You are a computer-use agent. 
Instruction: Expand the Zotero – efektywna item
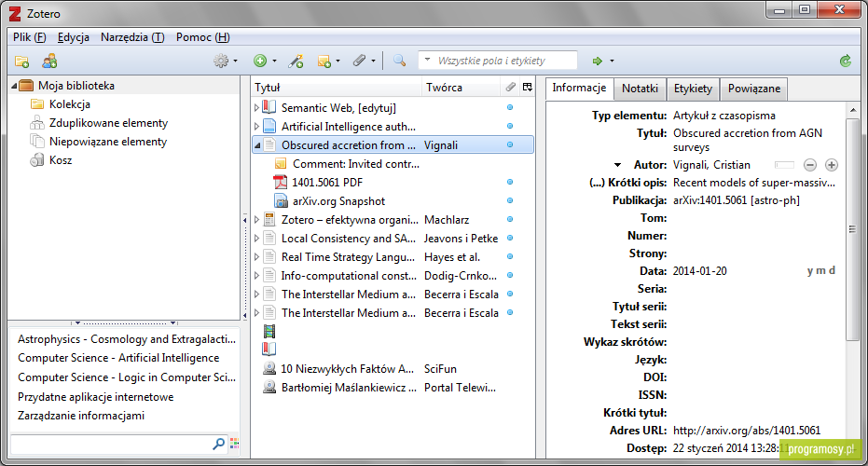click(x=256, y=220)
